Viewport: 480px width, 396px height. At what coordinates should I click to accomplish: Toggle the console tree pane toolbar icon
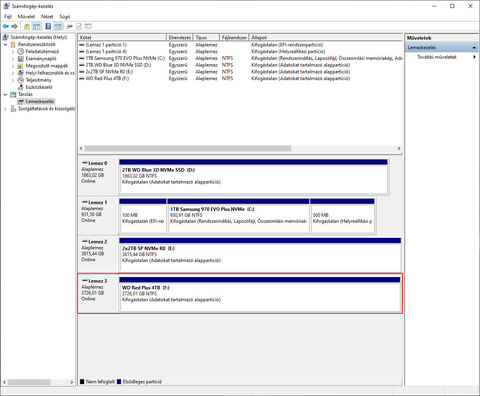tap(37, 26)
